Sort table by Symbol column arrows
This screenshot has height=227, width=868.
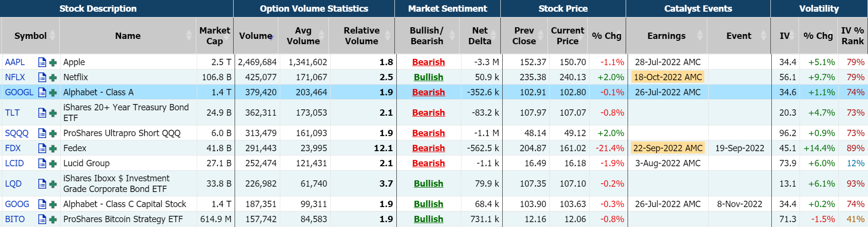tap(52, 35)
